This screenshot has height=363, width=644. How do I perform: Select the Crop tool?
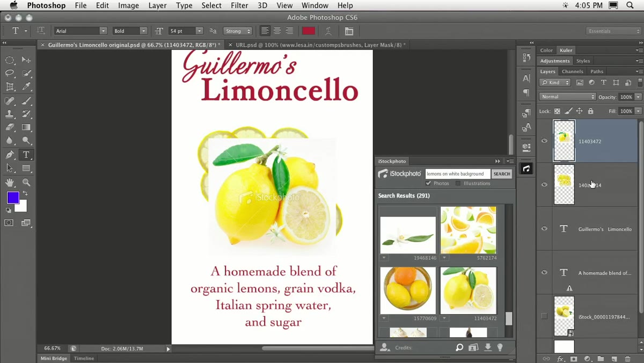[x=10, y=87]
